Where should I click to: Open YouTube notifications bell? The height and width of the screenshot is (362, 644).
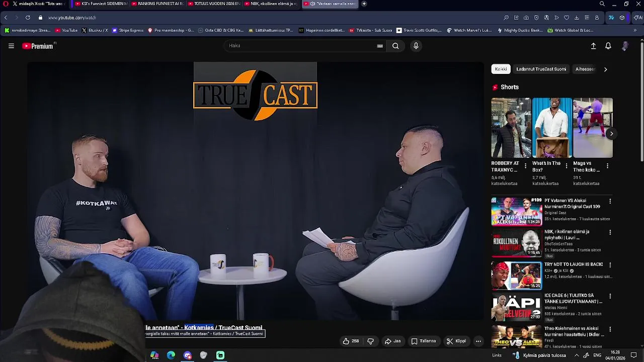[x=608, y=46]
